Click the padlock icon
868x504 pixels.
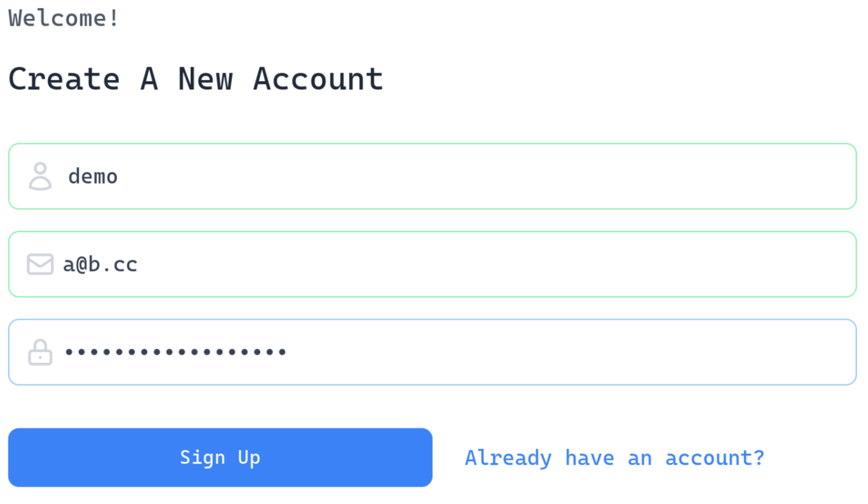40,352
